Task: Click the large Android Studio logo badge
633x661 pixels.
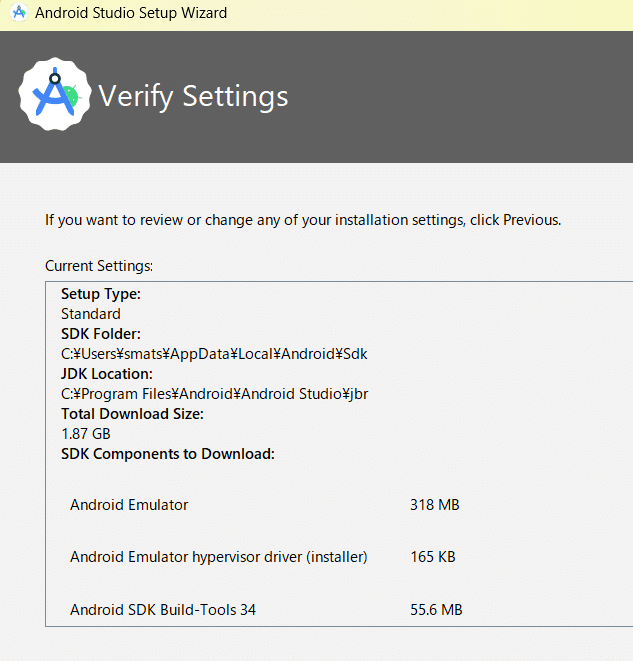Action: [55, 94]
